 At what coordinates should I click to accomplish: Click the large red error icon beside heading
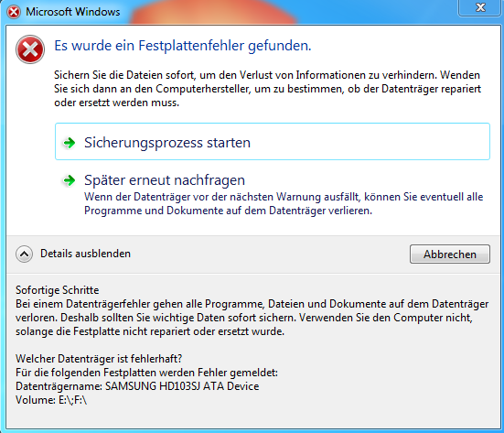(30, 49)
